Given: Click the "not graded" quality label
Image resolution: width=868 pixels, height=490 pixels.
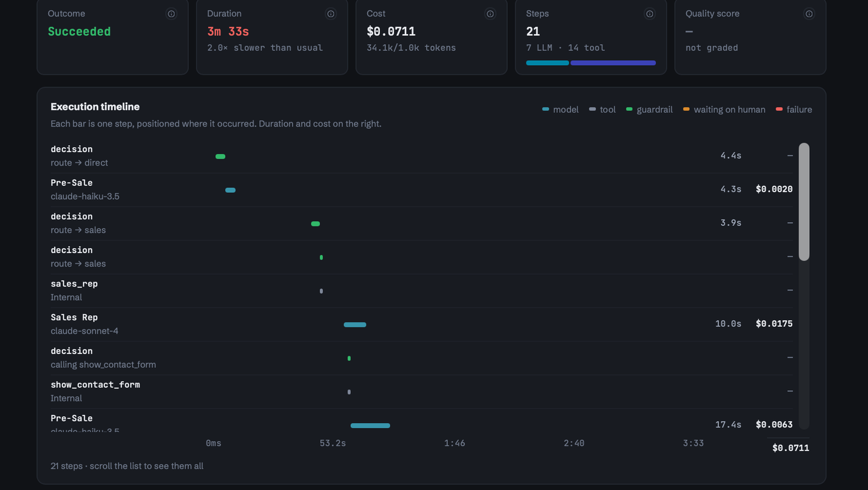Looking at the screenshot, I should pos(712,48).
